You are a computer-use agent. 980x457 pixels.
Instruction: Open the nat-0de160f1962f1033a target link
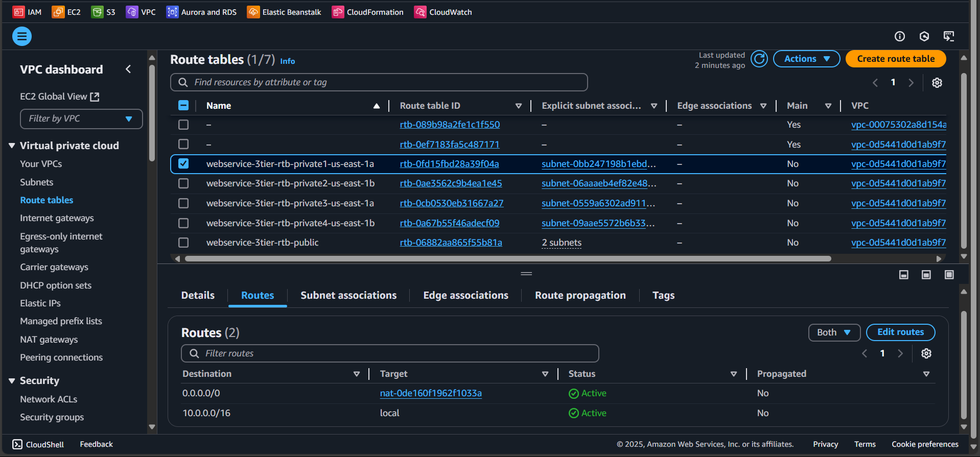(431, 393)
